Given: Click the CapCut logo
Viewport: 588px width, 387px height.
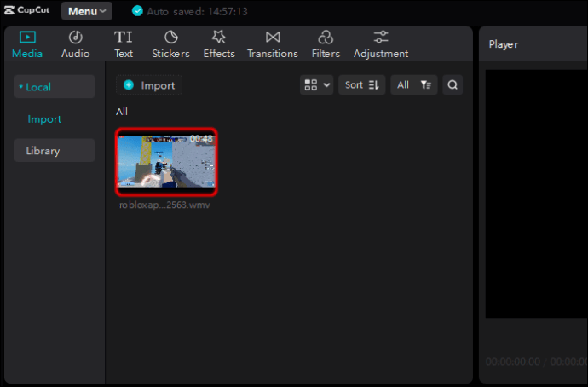Looking at the screenshot, I should [26, 10].
